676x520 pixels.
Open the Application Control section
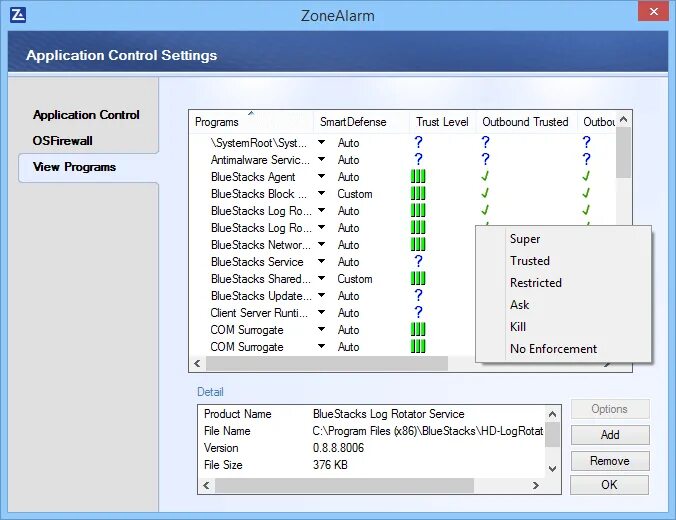click(86, 115)
